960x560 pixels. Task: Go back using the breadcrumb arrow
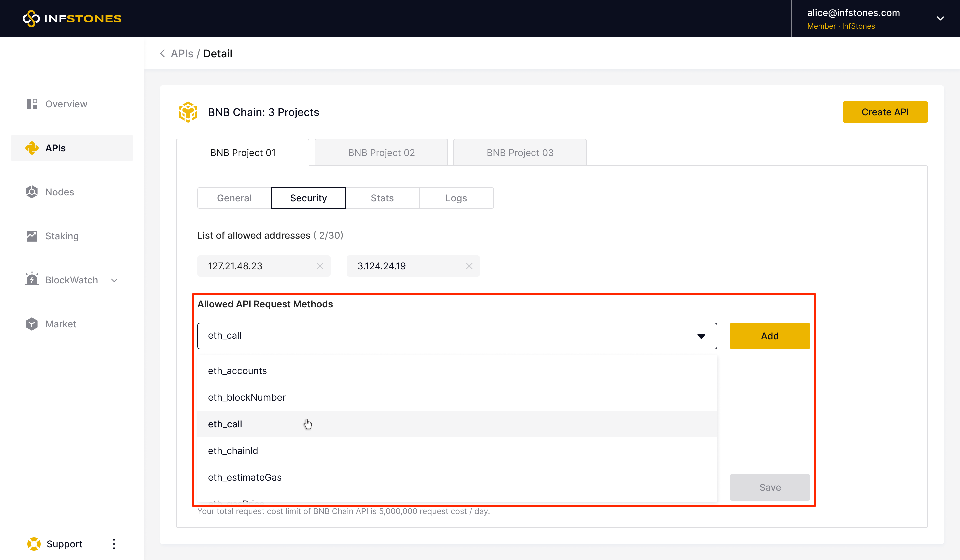(163, 53)
